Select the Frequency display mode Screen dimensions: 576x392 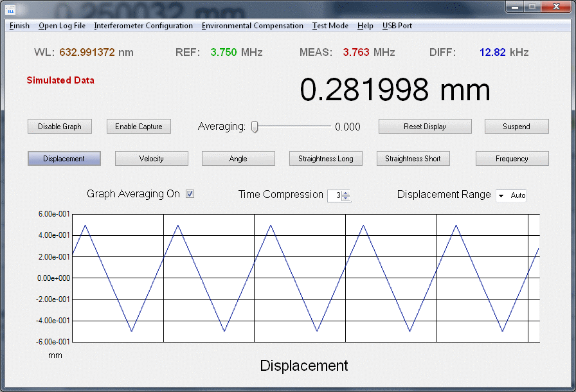point(512,158)
